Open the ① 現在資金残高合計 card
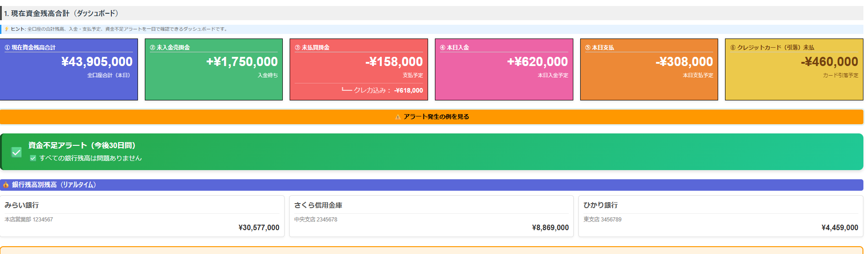The height and width of the screenshot is (254, 868). pos(69,69)
